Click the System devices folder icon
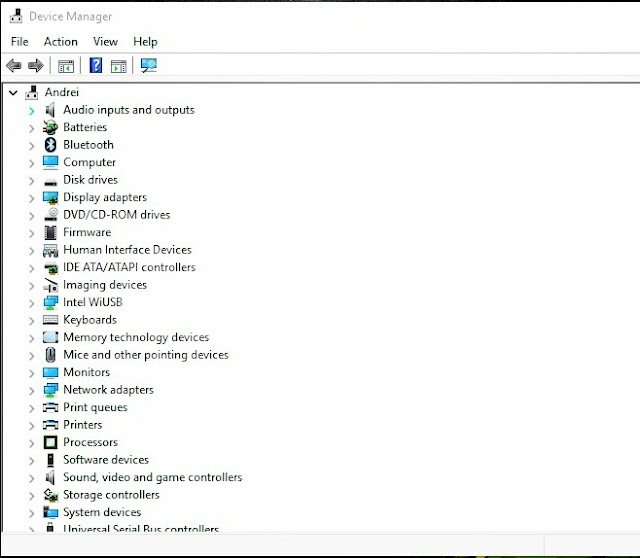The height and width of the screenshot is (558, 640). click(50, 512)
